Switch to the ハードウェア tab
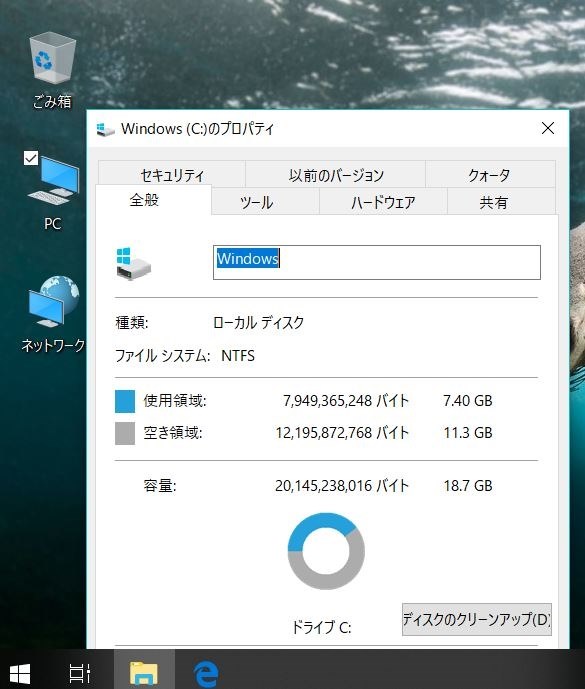The image size is (585, 689). pyautogui.click(x=383, y=202)
